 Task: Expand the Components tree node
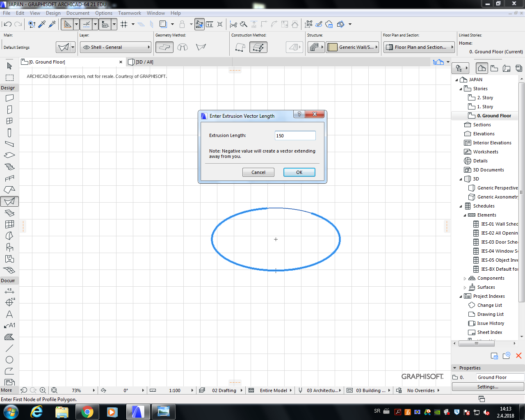(x=465, y=278)
